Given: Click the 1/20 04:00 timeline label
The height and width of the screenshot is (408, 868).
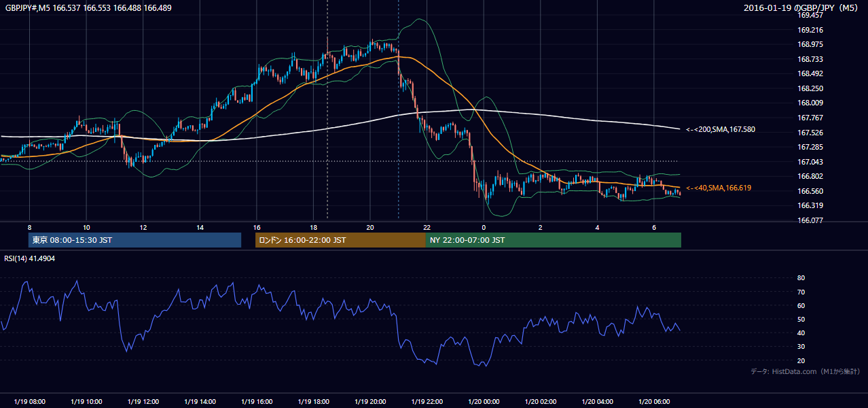Looking at the screenshot, I should pos(598,402).
